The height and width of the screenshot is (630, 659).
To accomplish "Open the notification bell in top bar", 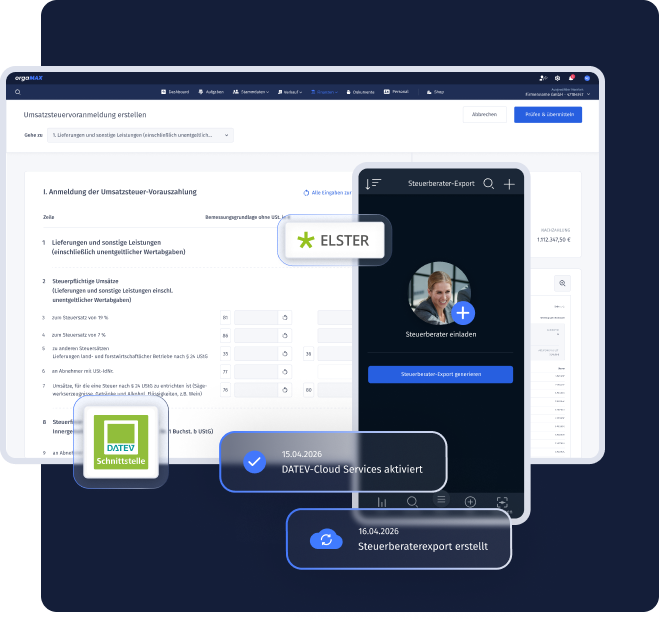I will point(571,78).
